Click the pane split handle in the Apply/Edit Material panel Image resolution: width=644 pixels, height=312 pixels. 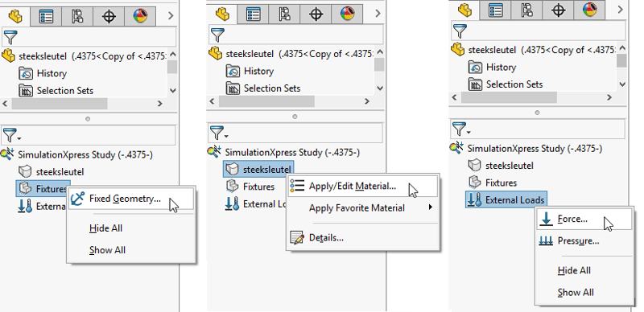[x=295, y=116]
